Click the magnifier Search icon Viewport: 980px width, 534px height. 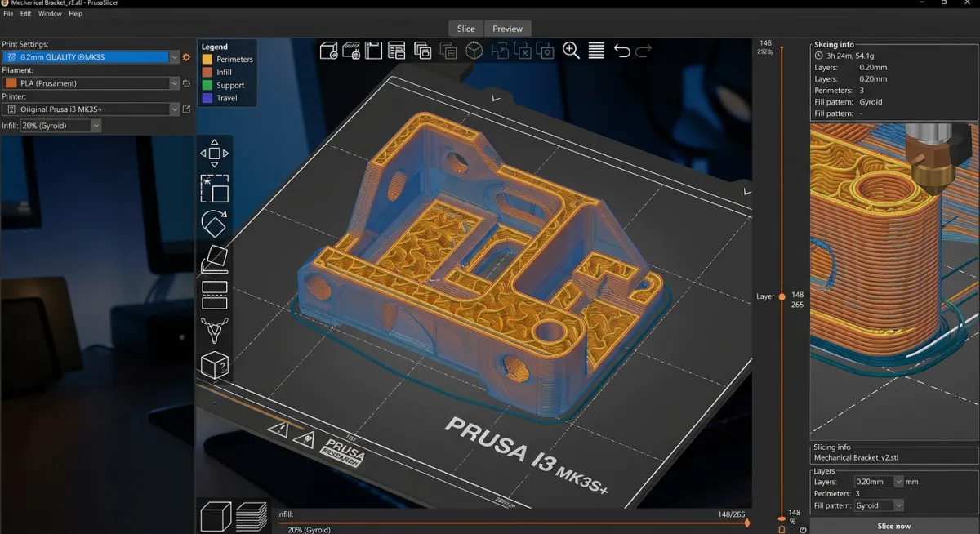[x=571, y=51]
